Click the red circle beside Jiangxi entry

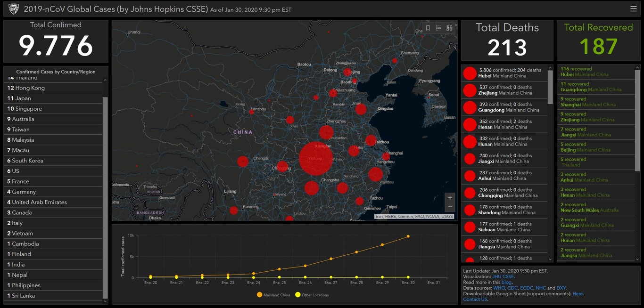click(x=470, y=159)
